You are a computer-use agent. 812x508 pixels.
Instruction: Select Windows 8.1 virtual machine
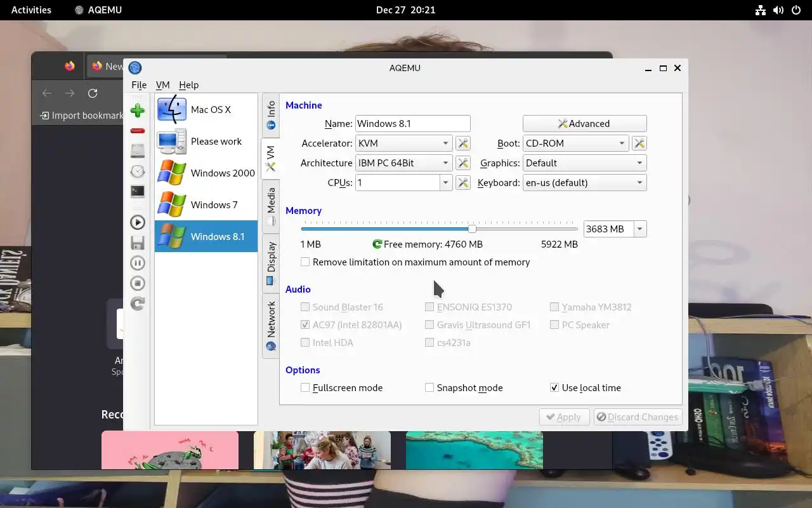[206, 236]
